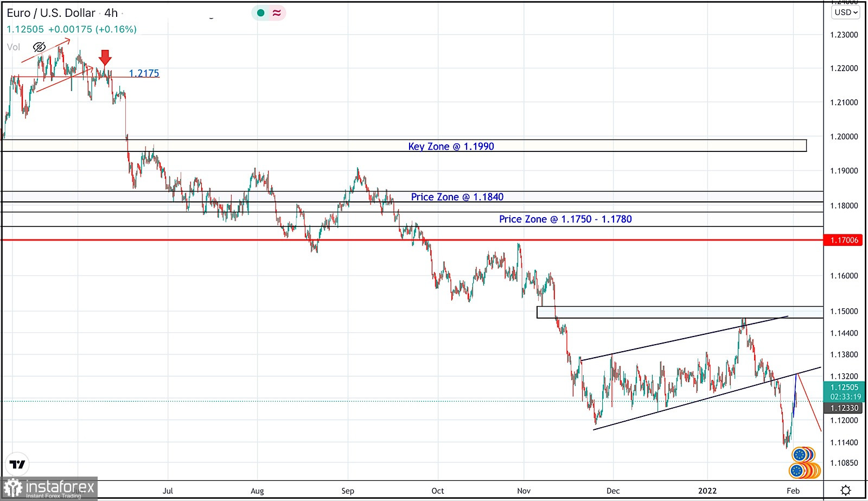This screenshot has height=501, width=868.
Task: Open the USD currency dropdown
Action: (x=846, y=12)
